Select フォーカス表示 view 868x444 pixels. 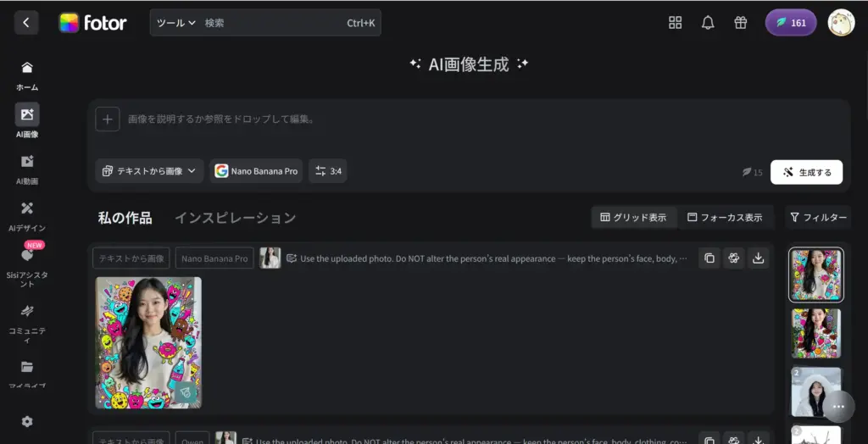[725, 217]
